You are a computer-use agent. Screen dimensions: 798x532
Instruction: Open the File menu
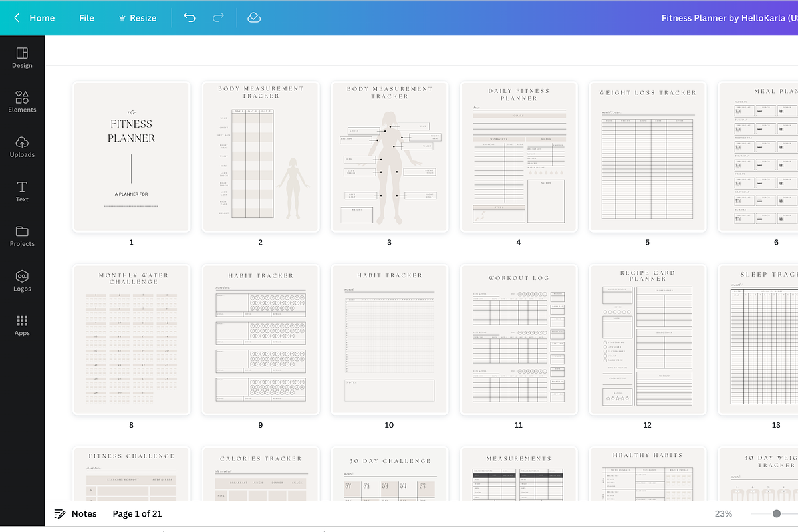click(86, 18)
